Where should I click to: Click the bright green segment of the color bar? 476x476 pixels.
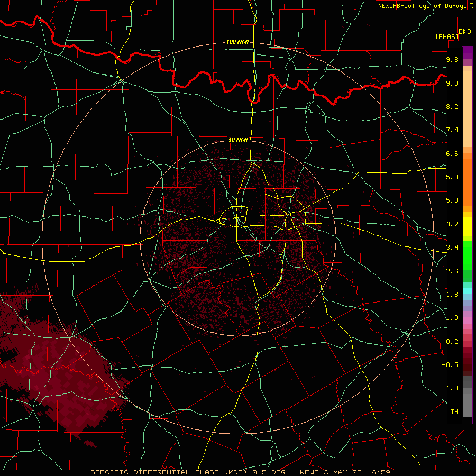click(x=467, y=255)
